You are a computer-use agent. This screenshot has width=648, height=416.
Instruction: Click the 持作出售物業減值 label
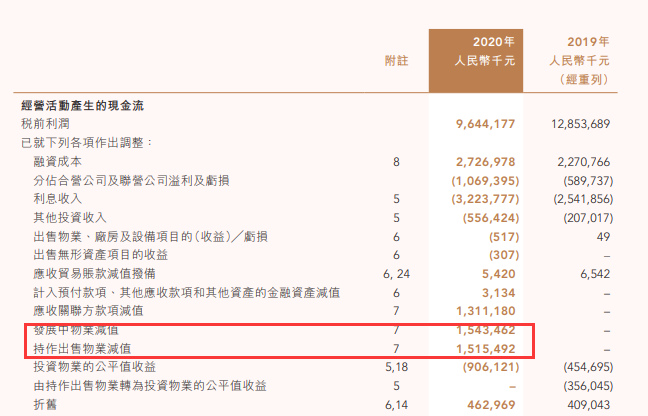click(82, 349)
